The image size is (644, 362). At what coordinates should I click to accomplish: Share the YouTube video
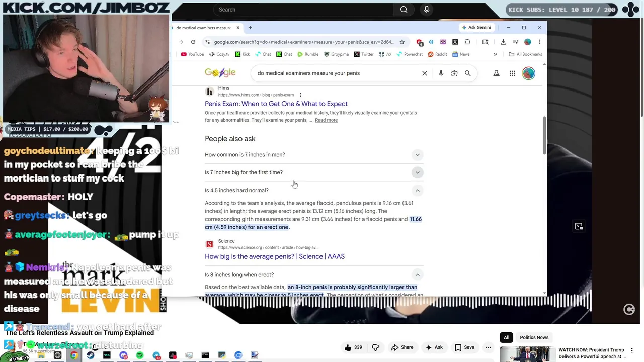[x=402, y=347]
